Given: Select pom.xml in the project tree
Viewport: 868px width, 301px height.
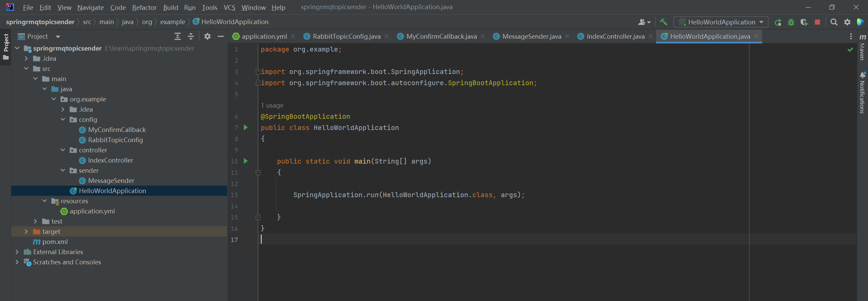Looking at the screenshot, I should (55, 242).
